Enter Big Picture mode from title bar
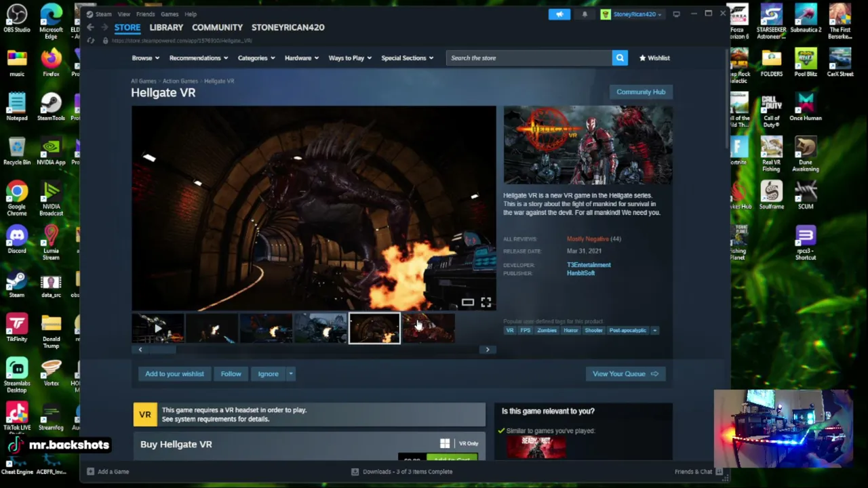Screen dimensions: 868x488 [x=676, y=14]
